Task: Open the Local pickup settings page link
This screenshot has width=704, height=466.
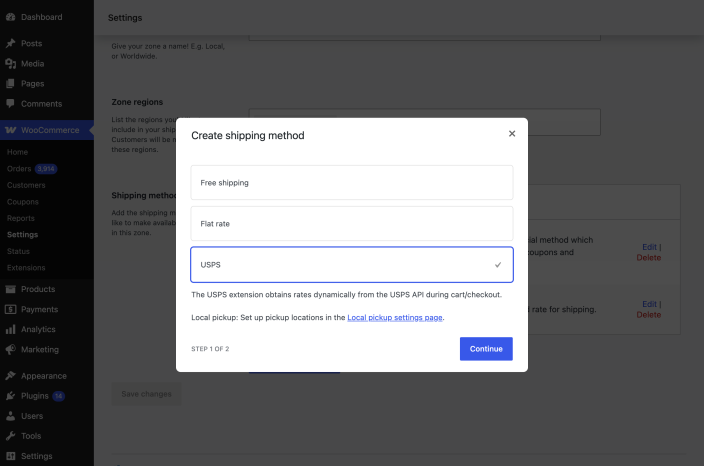Action: pyautogui.click(x=395, y=317)
